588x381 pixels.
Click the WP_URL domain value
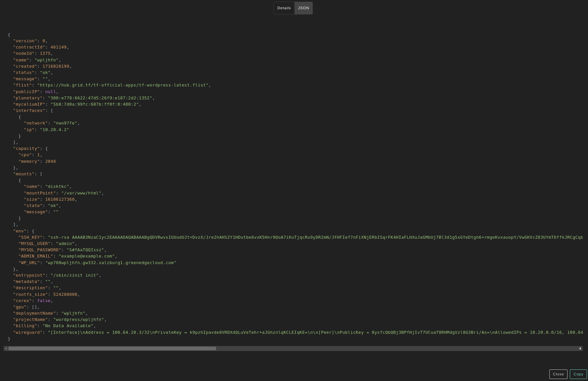pyautogui.click(x=111, y=263)
